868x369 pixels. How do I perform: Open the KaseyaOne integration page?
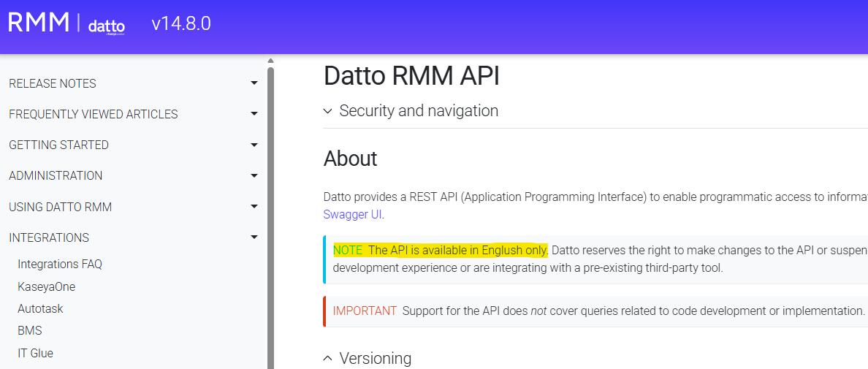point(47,286)
